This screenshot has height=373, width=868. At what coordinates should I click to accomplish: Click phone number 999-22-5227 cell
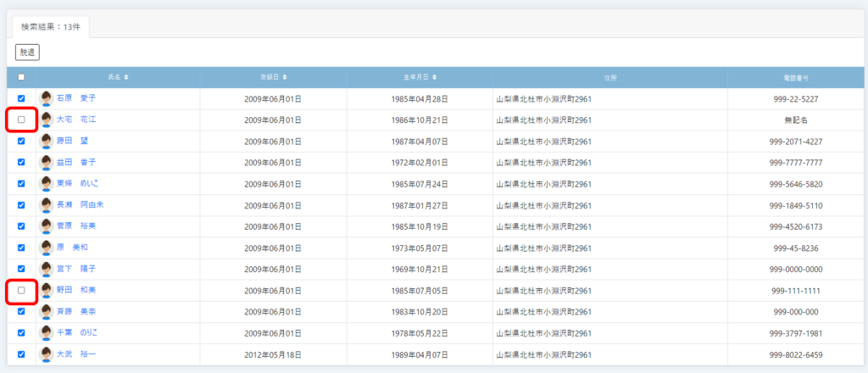(x=795, y=98)
